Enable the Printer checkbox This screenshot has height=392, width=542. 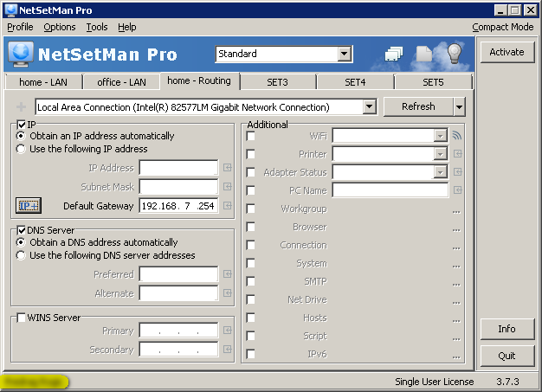click(250, 154)
